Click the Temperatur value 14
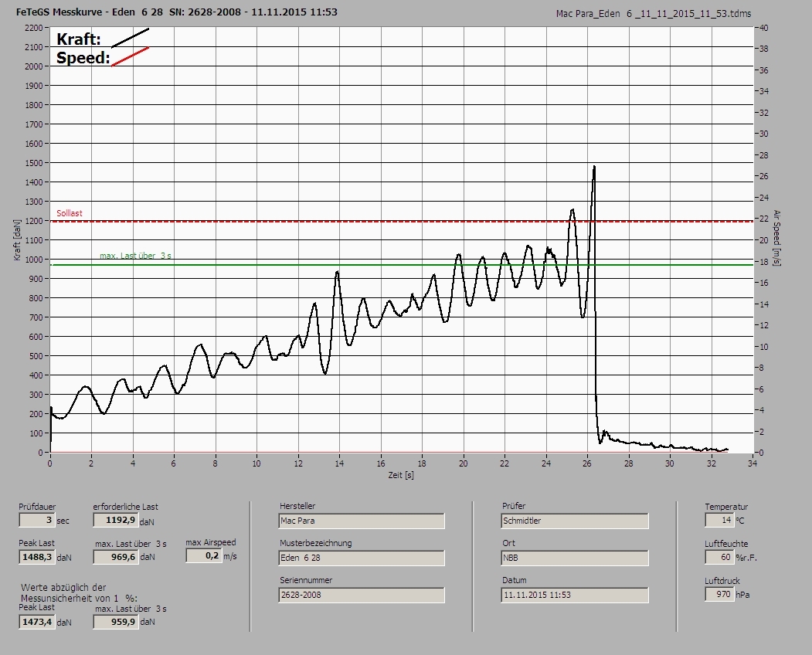The width and height of the screenshot is (812, 655). click(x=719, y=520)
